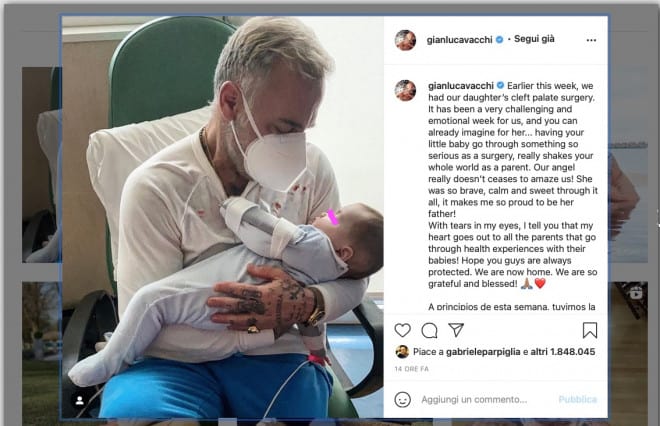Like the post with the heart icon

(402, 330)
